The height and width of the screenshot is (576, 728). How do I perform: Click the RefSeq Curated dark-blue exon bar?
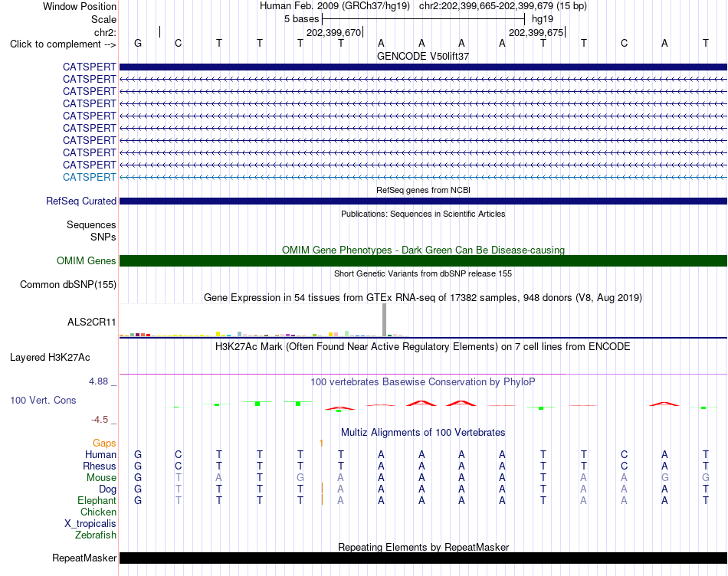[423, 201]
